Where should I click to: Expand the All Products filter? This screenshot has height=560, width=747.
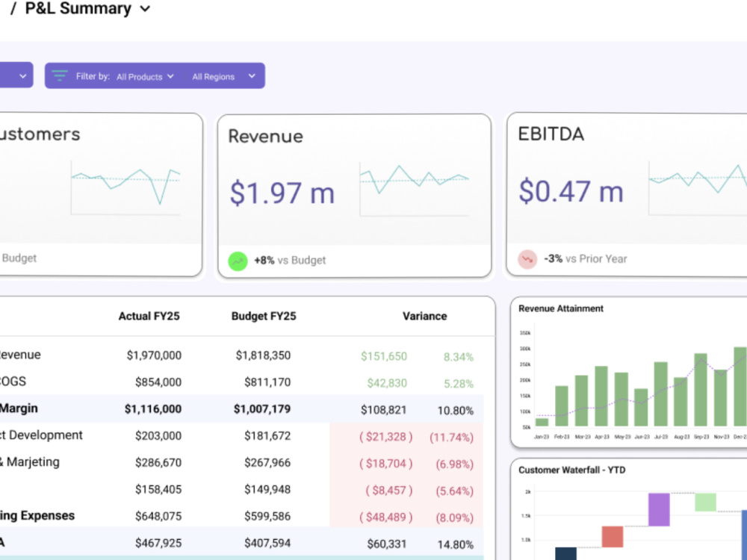146,77
